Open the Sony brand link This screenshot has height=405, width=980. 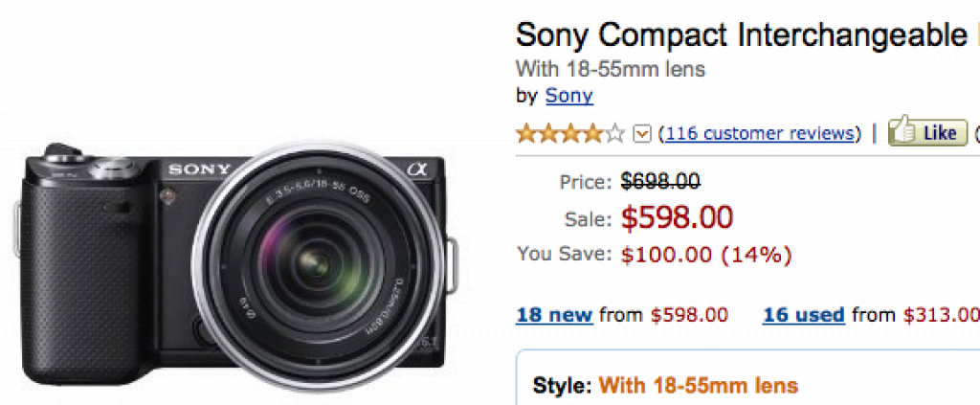pos(568,96)
